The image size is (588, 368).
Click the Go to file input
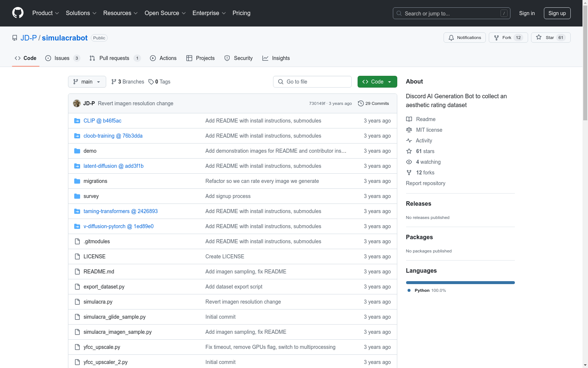coord(312,82)
